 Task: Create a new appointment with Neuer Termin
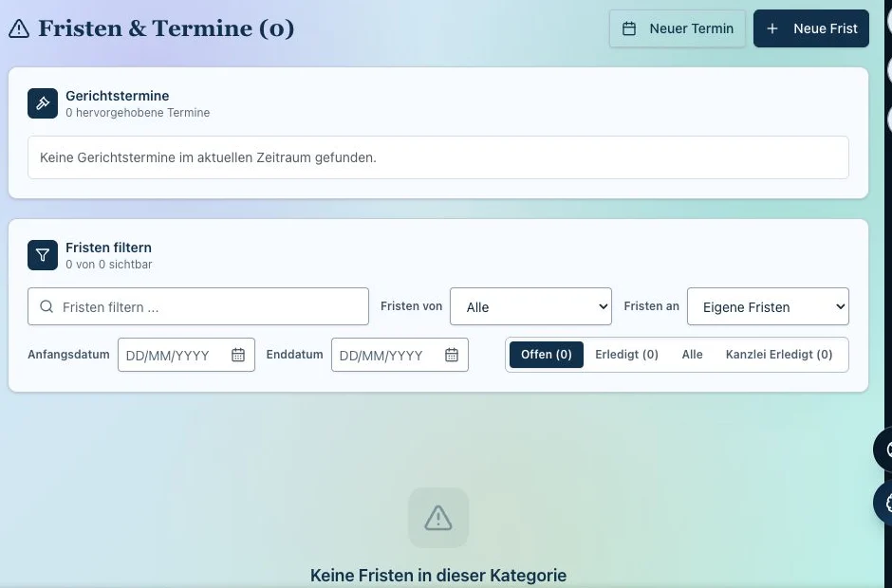[677, 28]
